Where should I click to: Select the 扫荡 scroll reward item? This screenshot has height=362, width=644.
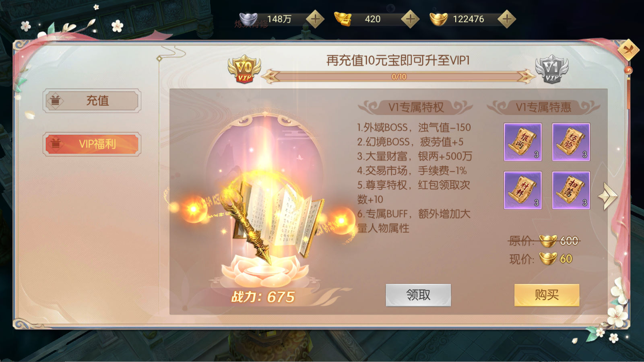click(x=571, y=190)
